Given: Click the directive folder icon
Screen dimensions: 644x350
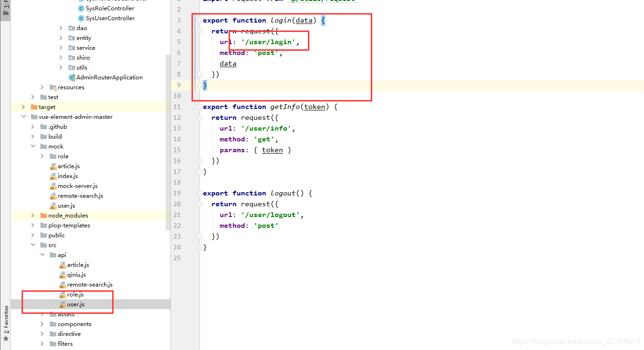Looking at the screenshot, I should pyautogui.click(x=53, y=334).
